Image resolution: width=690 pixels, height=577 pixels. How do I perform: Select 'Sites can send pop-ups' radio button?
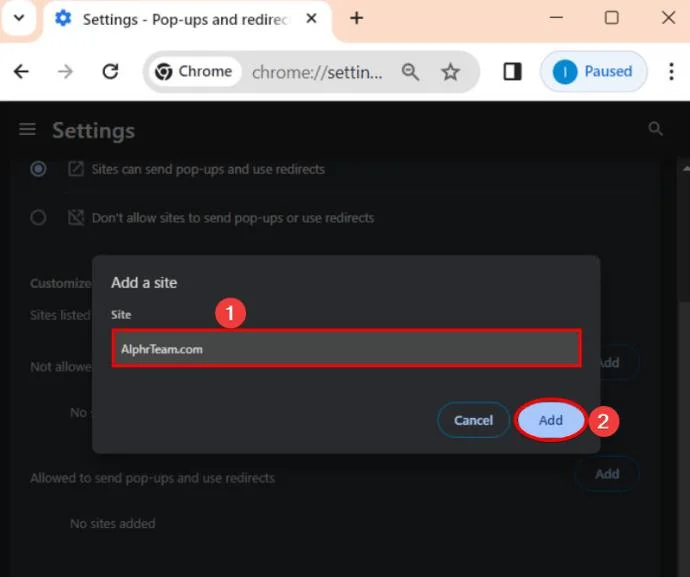38,169
